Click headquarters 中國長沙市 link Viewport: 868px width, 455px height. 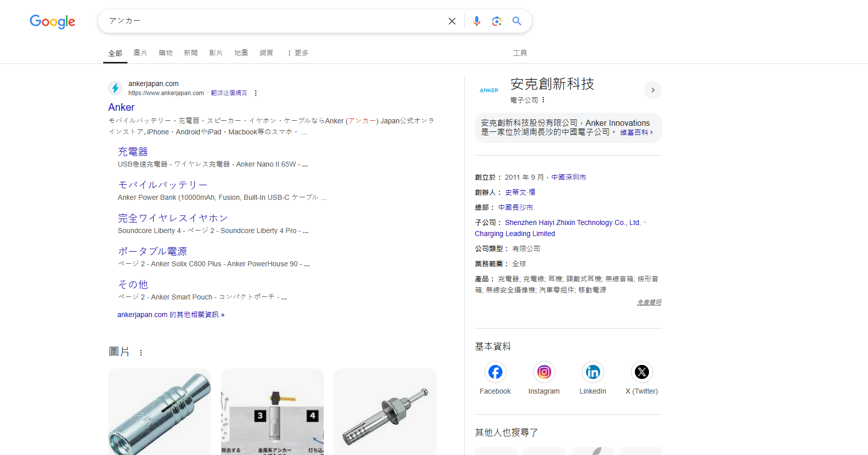(x=516, y=207)
